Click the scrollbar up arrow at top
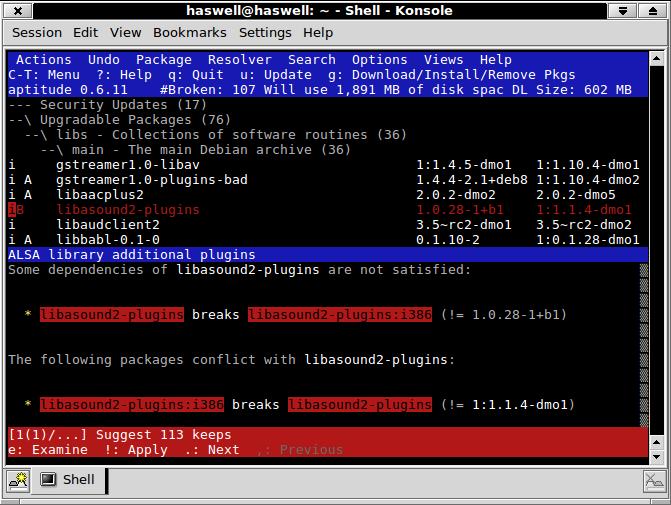 pyautogui.click(x=656, y=58)
